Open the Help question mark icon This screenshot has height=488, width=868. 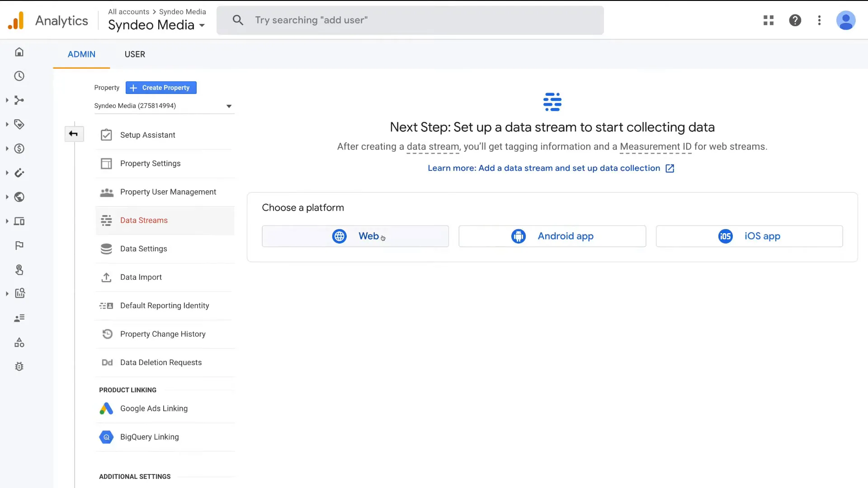(795, 20)
